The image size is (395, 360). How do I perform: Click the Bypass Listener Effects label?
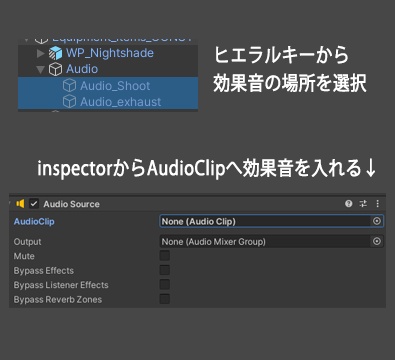61,285
